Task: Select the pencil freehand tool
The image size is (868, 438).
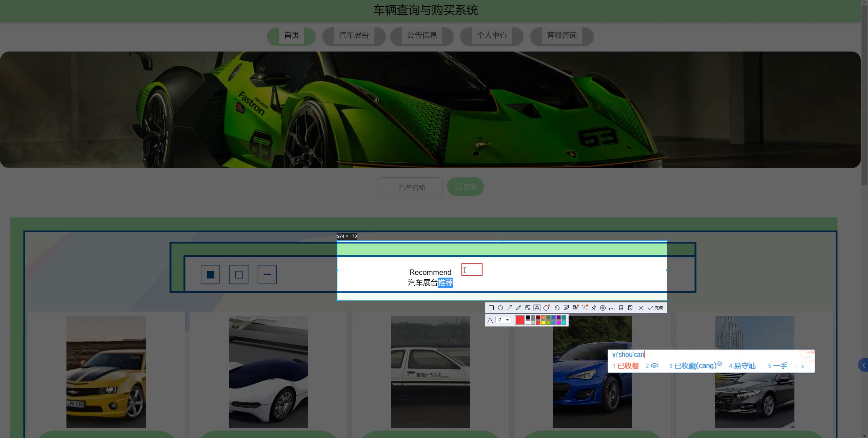Action: tap(519, 308)
